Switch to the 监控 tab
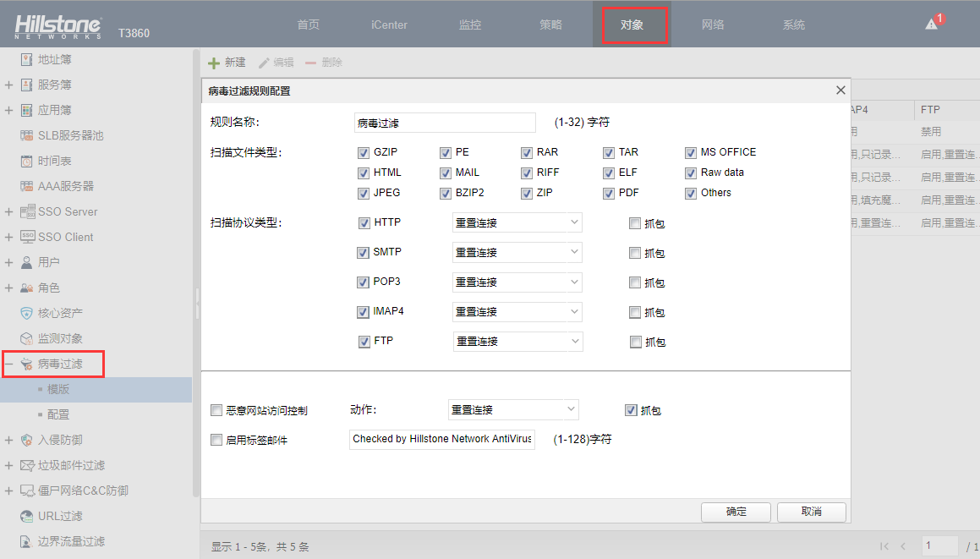The width and height of the screenshot is (980, 559). pos(470,25)
